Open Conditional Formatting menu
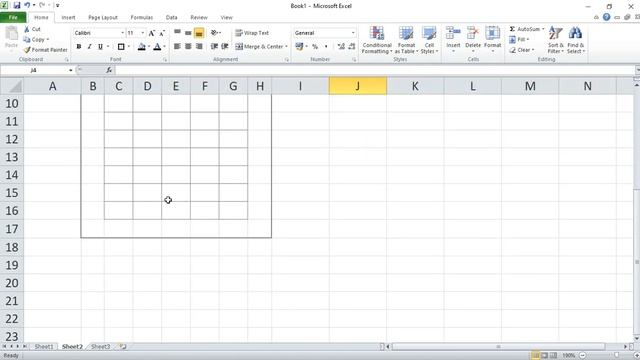Image resolution: width=640 pixels, height=360 pixels. tap(377, 40)
